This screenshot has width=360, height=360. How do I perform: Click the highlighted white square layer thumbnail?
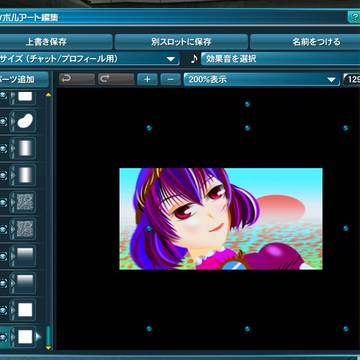click(25, 337)
